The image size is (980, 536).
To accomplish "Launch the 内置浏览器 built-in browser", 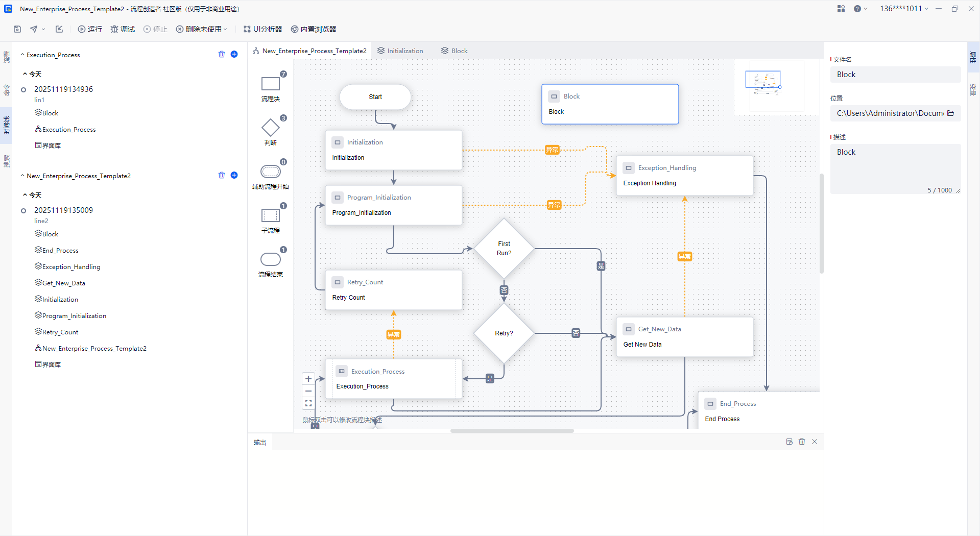I will pyautogui.click(x=313, y=29).
